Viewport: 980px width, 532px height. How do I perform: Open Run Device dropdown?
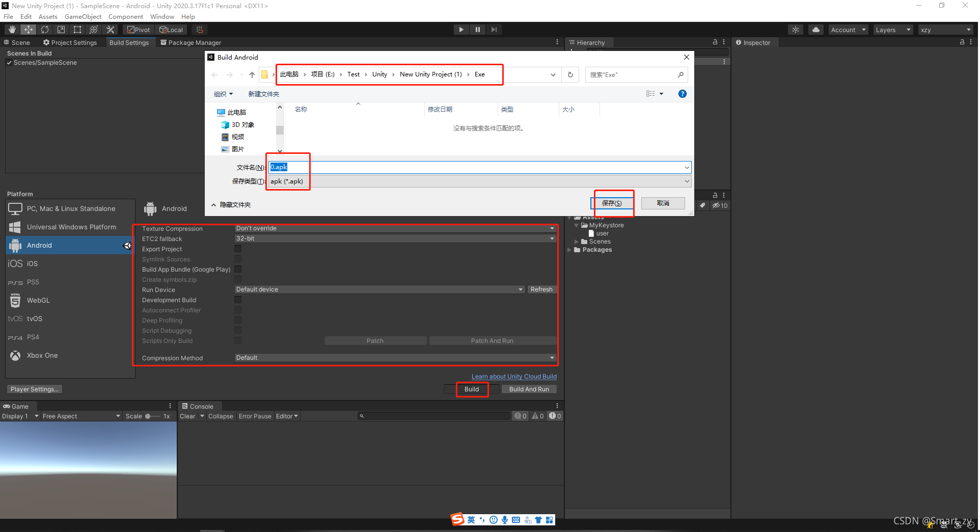379,289
